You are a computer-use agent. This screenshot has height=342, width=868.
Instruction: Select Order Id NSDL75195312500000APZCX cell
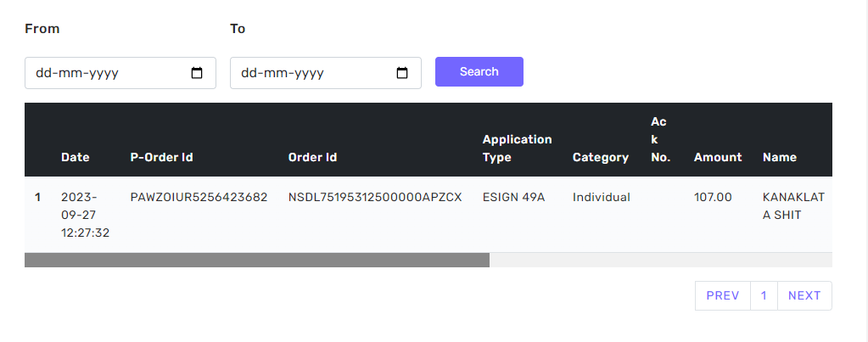(374, 198)
